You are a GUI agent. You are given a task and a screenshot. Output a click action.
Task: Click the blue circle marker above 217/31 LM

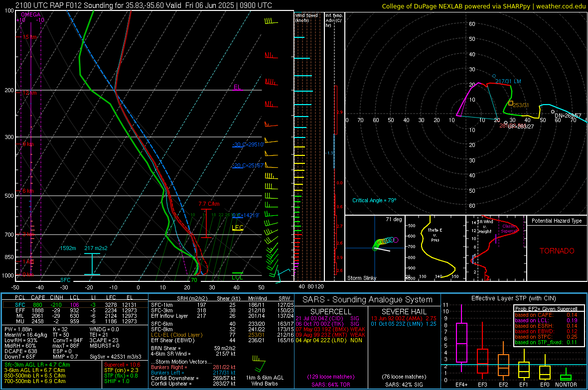(x=494, y=76)
